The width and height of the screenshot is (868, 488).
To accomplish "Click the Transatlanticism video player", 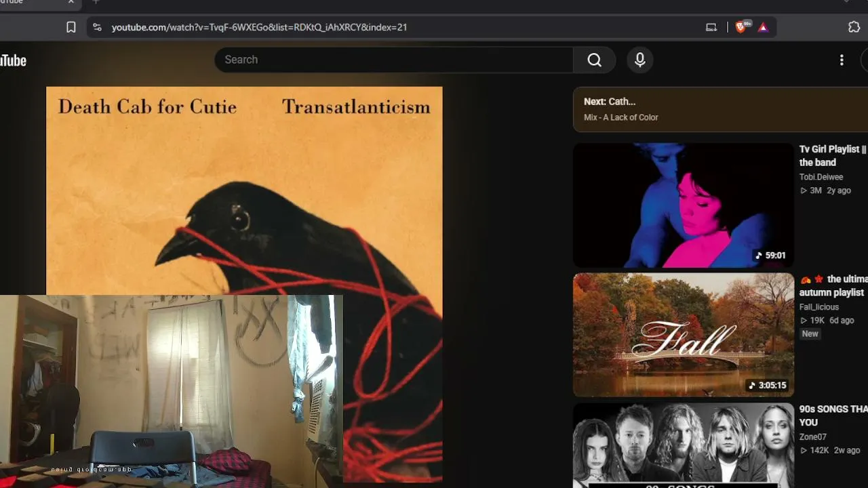I will point(244,285).
